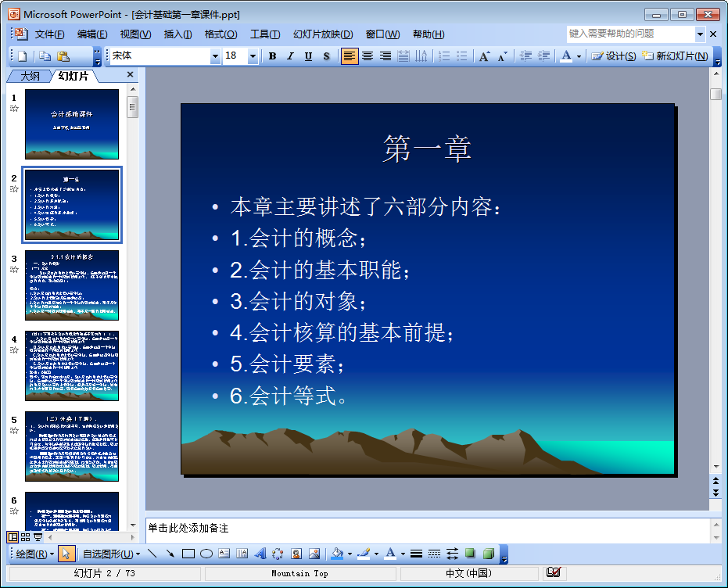The image size is (728, 588).
Task: Open the Slide Show menu
Action: 323,34
